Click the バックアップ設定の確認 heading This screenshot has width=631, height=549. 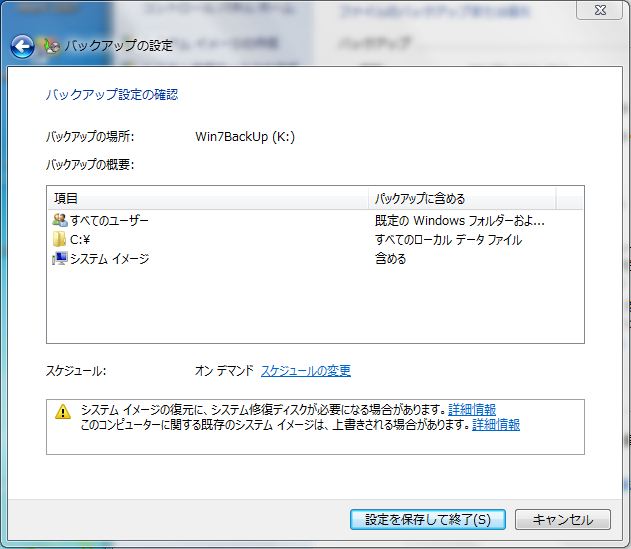tap(111, 95)
